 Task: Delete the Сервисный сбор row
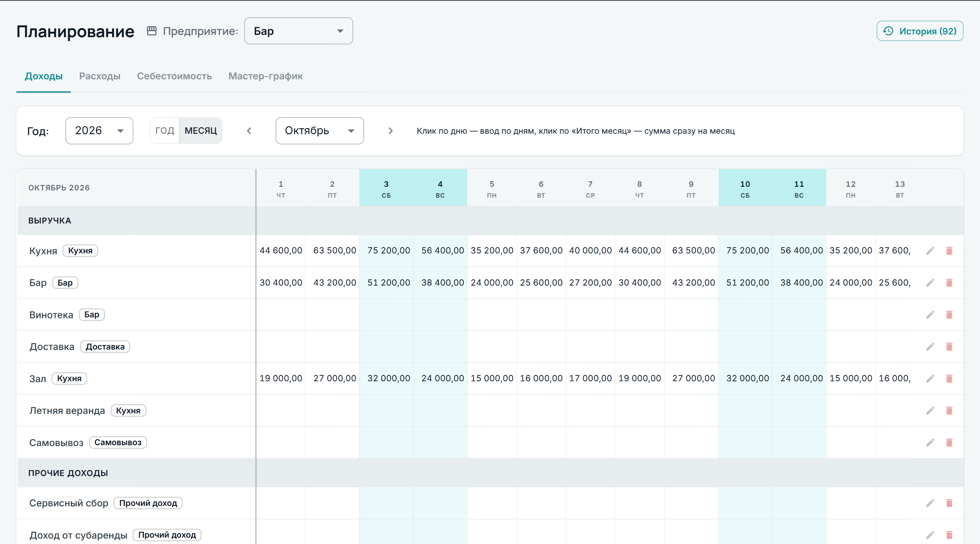(x=949, y=503)
